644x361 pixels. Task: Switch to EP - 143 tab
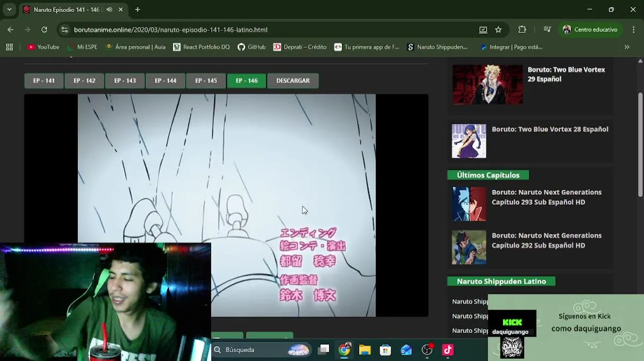(x=125, y=80)
